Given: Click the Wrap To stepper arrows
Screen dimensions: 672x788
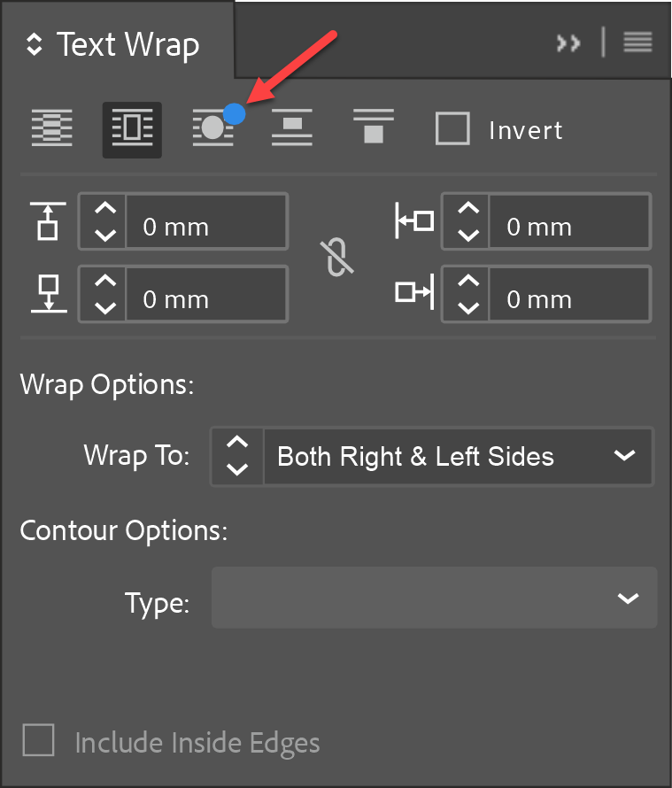Looking at the screenshot, I should click(x=238, y=456).
